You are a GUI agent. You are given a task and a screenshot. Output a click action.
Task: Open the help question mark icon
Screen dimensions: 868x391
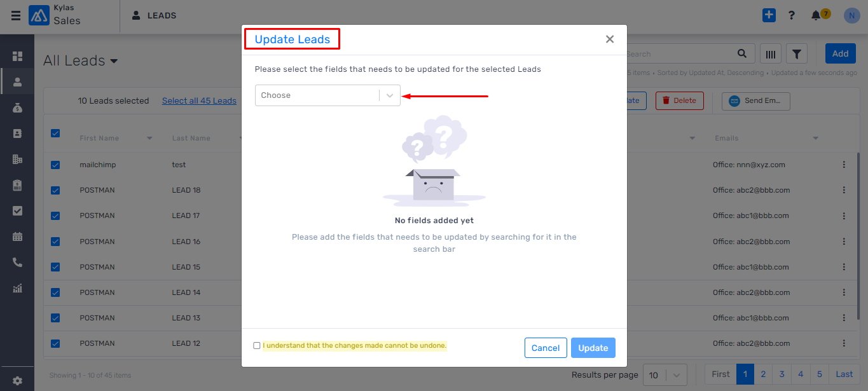point(792,15)
